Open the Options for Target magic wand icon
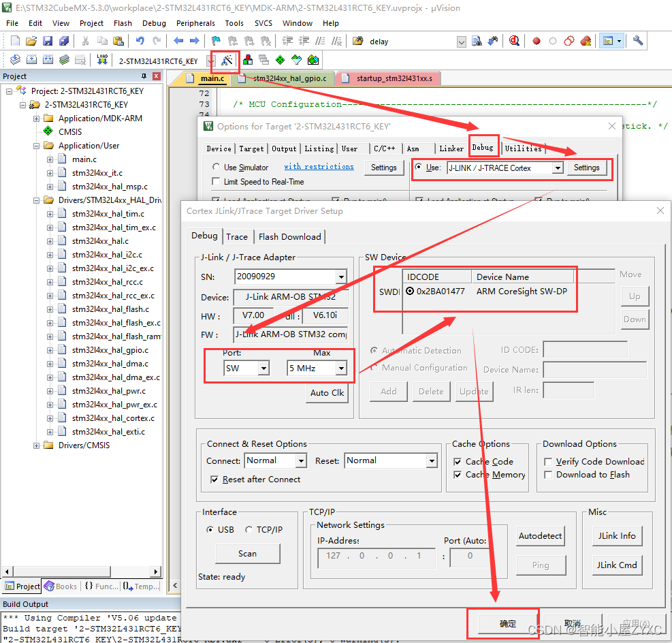This screenshot has width=672, height=643. pyautogui.click(x=227, y=60)
